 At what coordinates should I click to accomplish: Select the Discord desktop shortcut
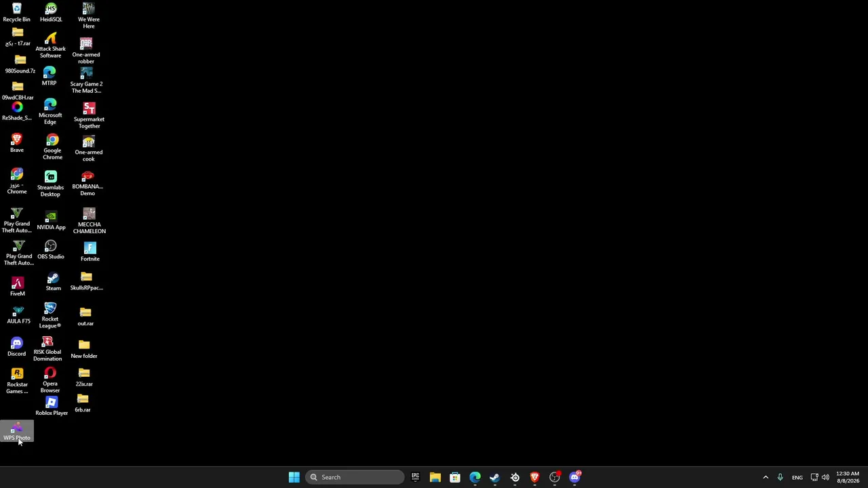(x=17, y=347)
